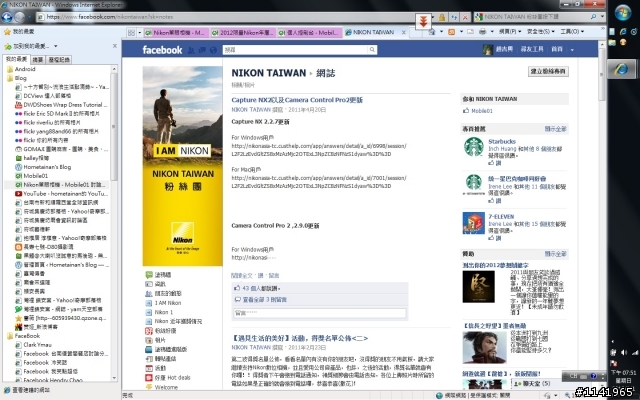Click the Facebook search input field
The width and height of the screenshot is (640, 400).
tap(295, 50)
